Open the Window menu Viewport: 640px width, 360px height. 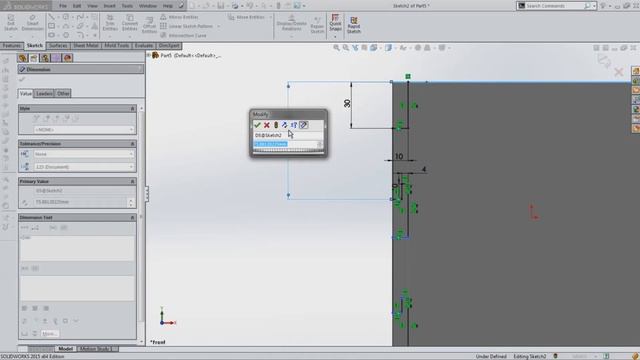tap(148, 6)
